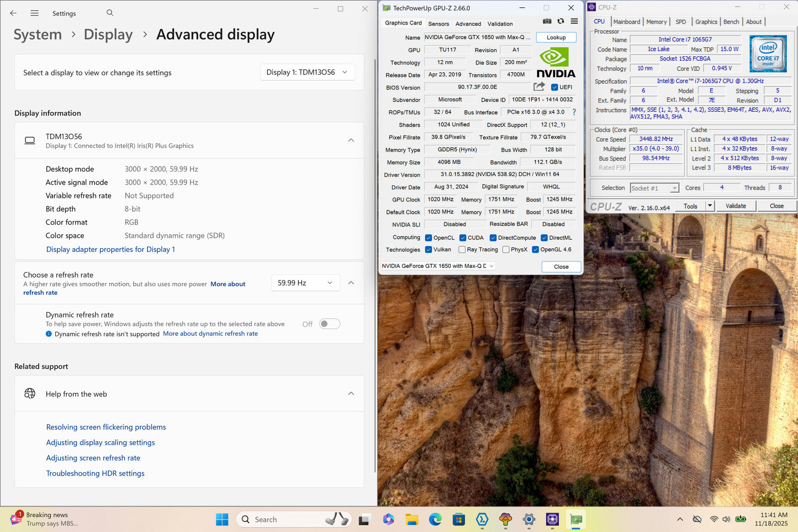Open the Display 1: TDM13O56 dropdown
The width and height of the screenshot is (798, 532).
tap(307, 72)
